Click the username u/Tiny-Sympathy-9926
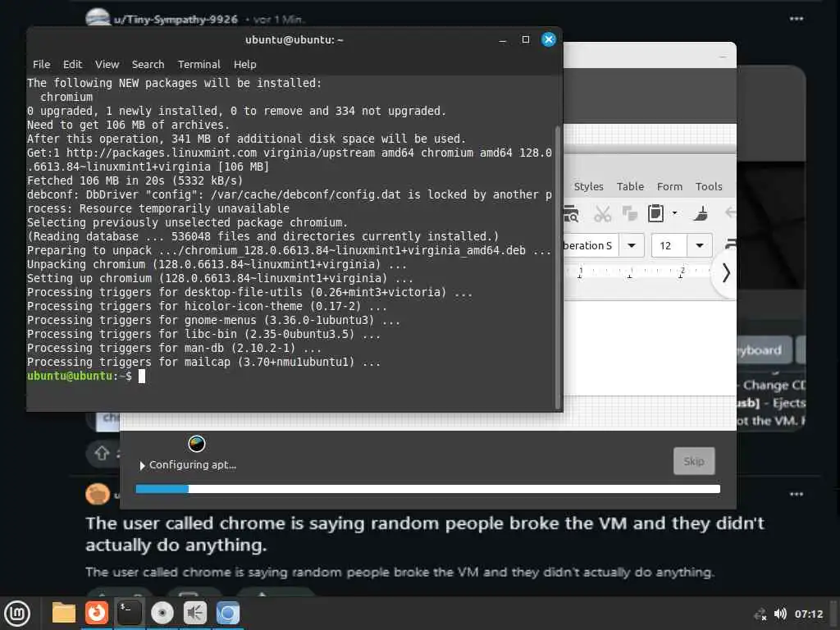 tap(176, 20)
